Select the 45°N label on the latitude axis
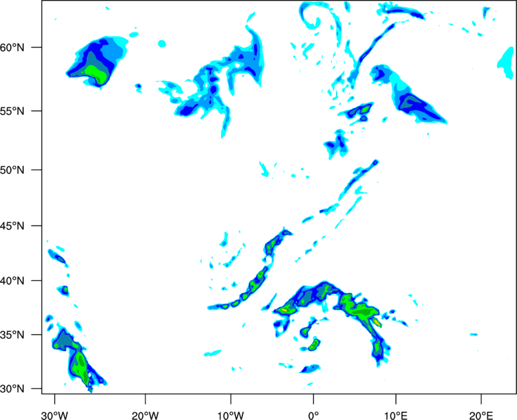The image size is (517, 420). [12, 226]
